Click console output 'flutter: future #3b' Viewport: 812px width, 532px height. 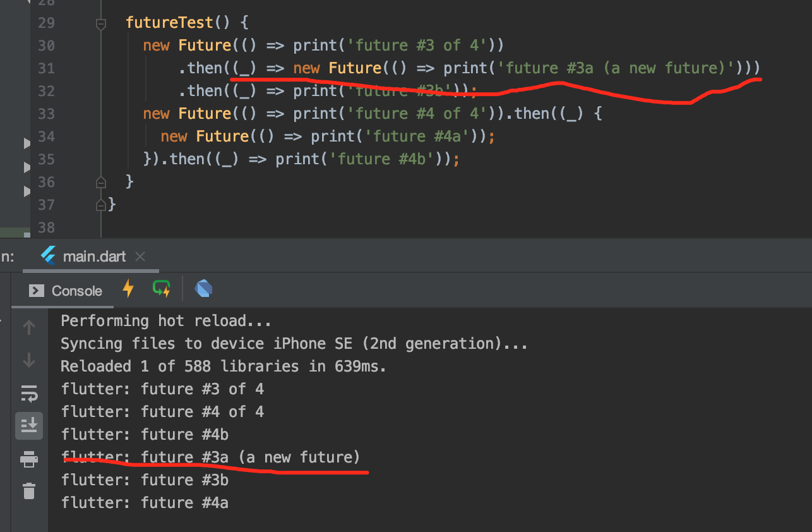coord(145,480)
